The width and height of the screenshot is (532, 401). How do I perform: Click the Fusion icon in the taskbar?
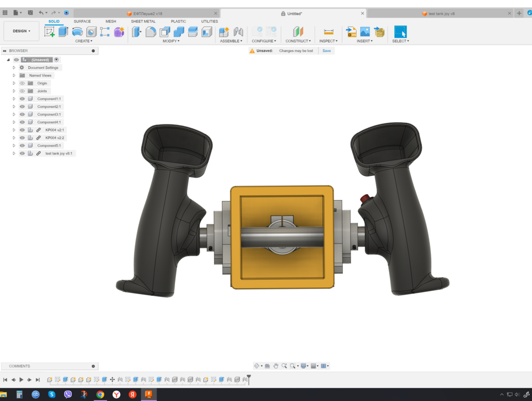click(x=149, y=395)
